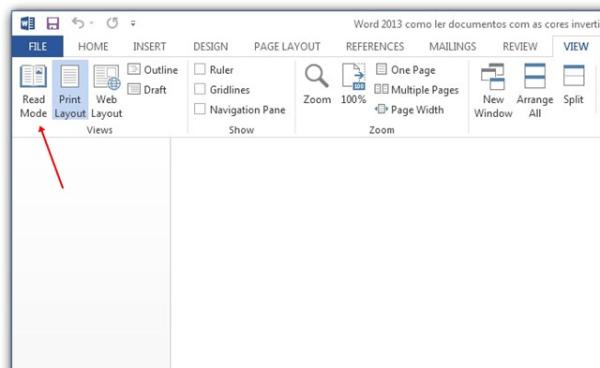Switch to Read Mode view
The width and height of the screenshot is (600, 368).
33,91
